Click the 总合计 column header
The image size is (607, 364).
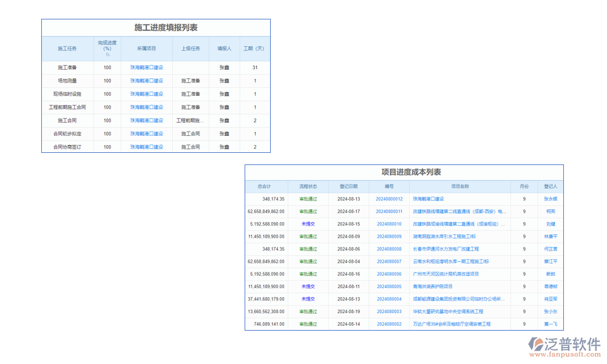click(x=265, y=187)
